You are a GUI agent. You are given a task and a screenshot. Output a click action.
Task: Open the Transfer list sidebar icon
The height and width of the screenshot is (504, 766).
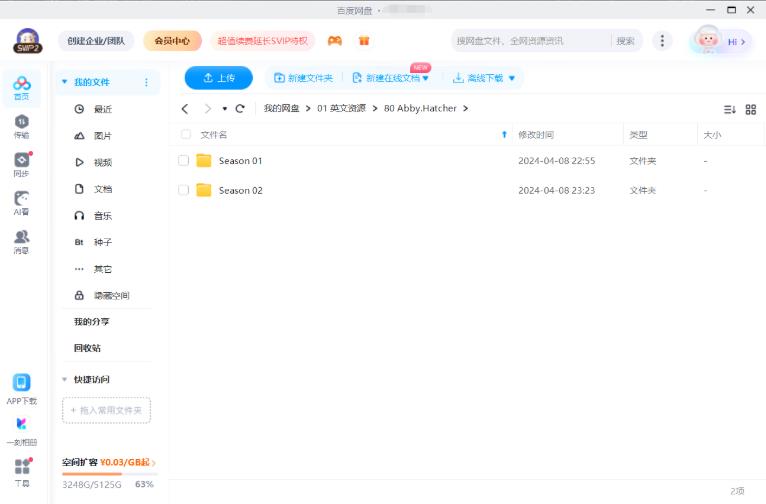tap(21, 126)
